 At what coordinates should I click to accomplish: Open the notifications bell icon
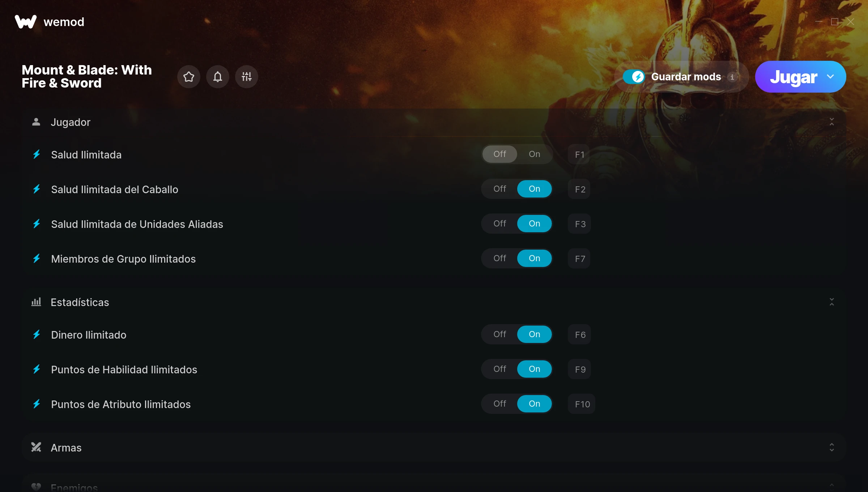[218, 77]
